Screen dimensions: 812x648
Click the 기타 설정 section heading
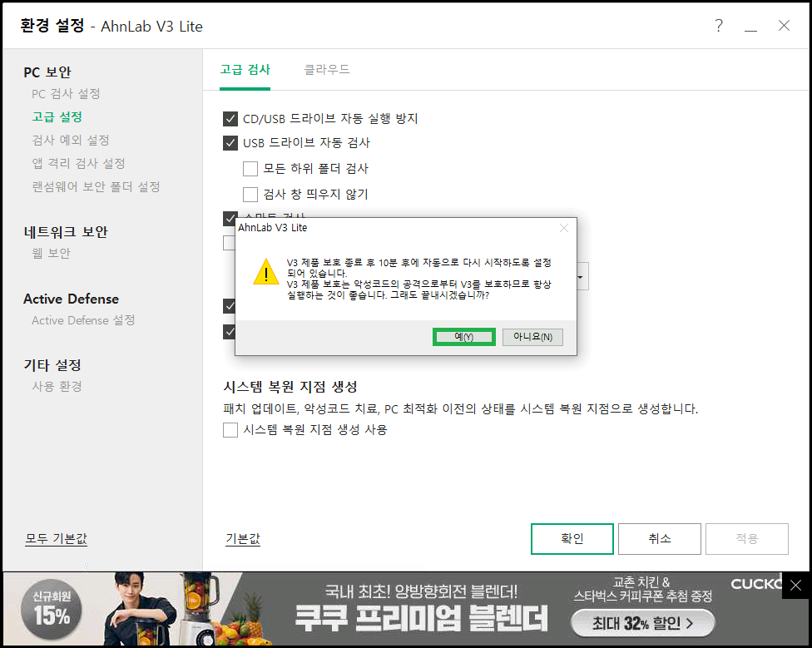[52, 365]
